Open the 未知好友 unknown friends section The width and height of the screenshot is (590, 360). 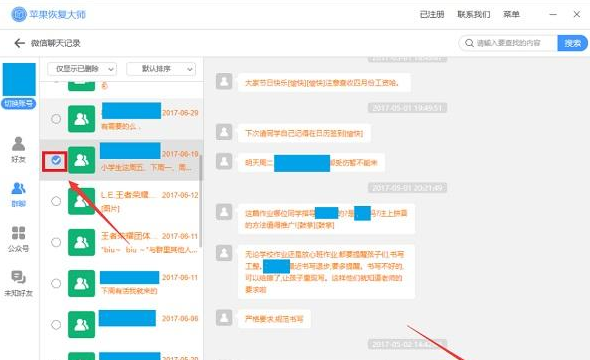18,284
